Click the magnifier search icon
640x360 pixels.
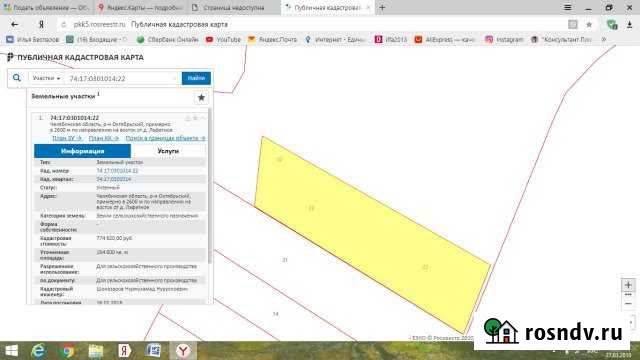[x=17, y=78]
